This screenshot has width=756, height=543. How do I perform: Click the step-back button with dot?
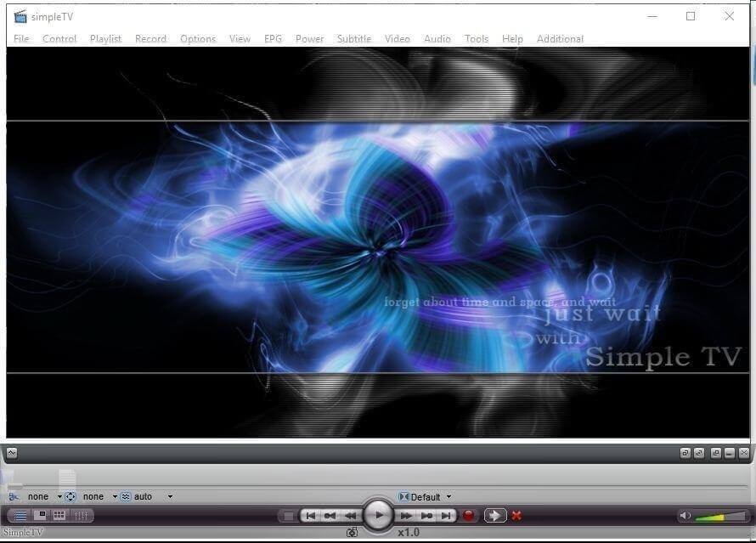330,516
